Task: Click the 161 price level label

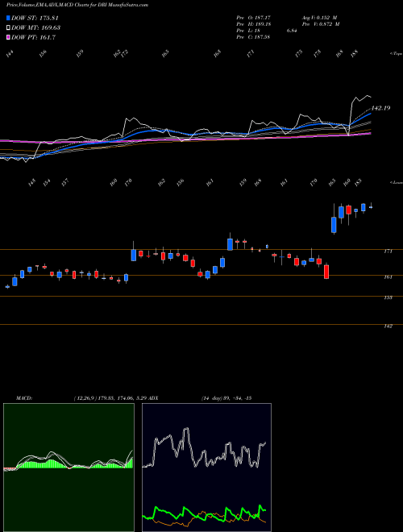Action: [x=388, y=276]
